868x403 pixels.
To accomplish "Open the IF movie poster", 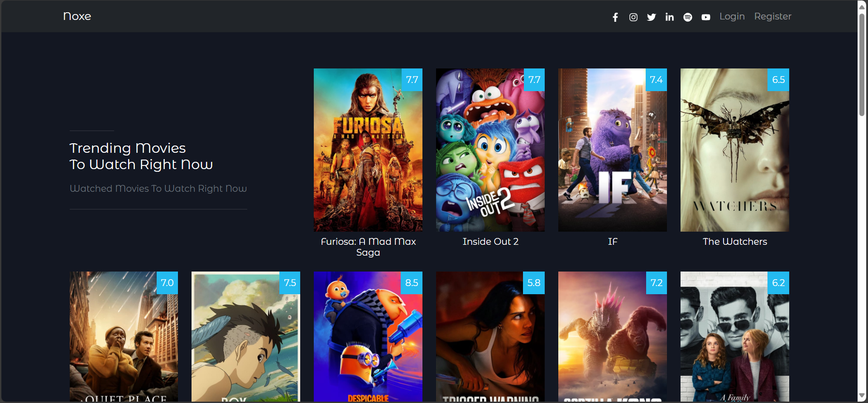I will coord(612,150).
